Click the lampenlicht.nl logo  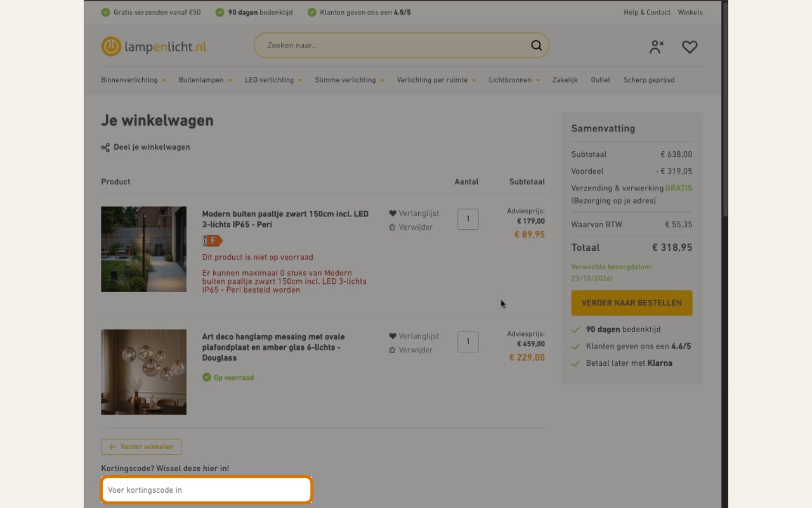[x=154, y=46]
